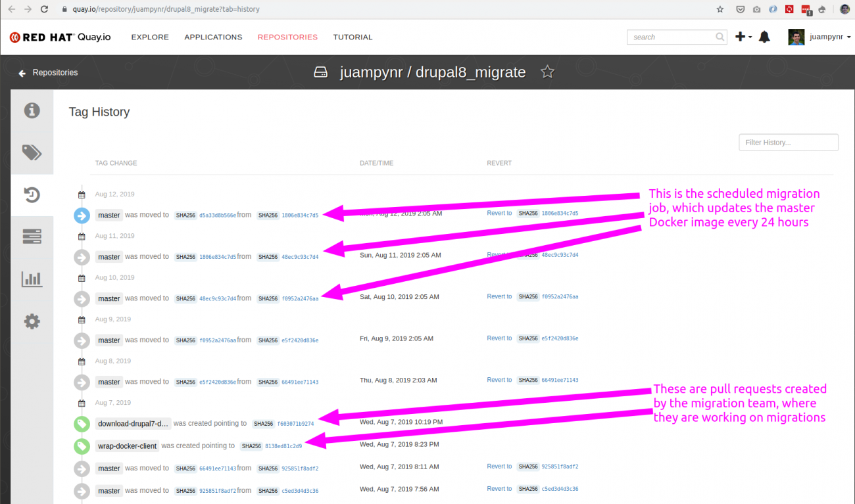855x504 pixels.
Task: Open the Usage Logs chart sidebar tab
Action: coord(32,279)
